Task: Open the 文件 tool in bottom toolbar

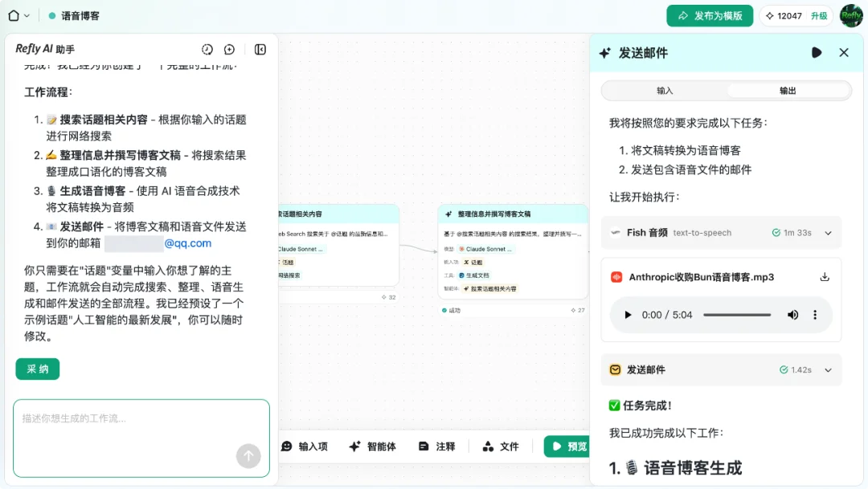Action: point(501,446)
